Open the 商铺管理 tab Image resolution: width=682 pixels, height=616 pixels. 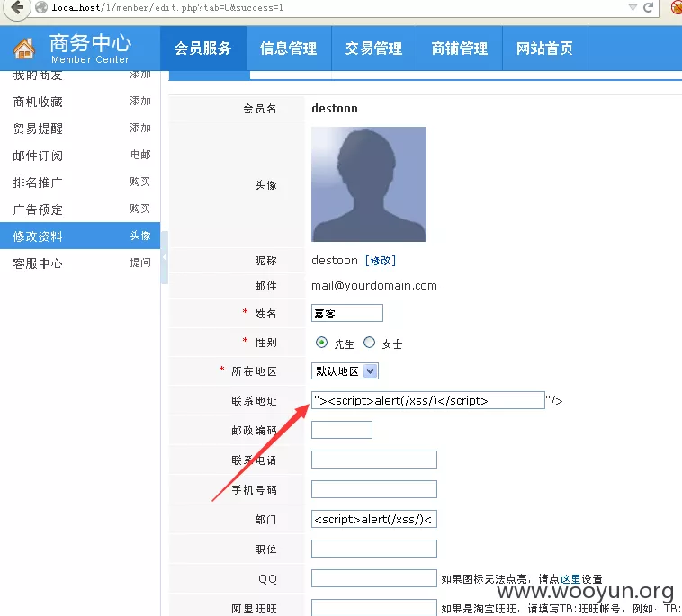[x=459, y=49]
